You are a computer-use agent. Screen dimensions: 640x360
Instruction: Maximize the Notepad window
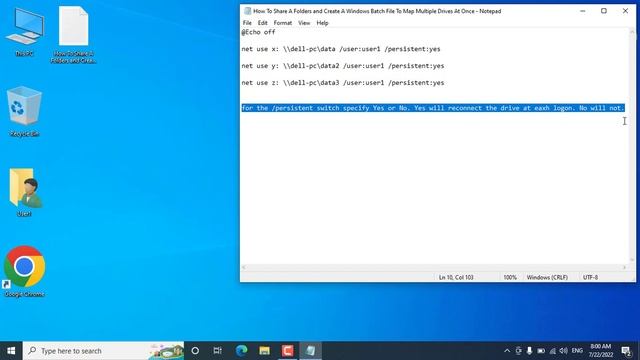[604, 11]
